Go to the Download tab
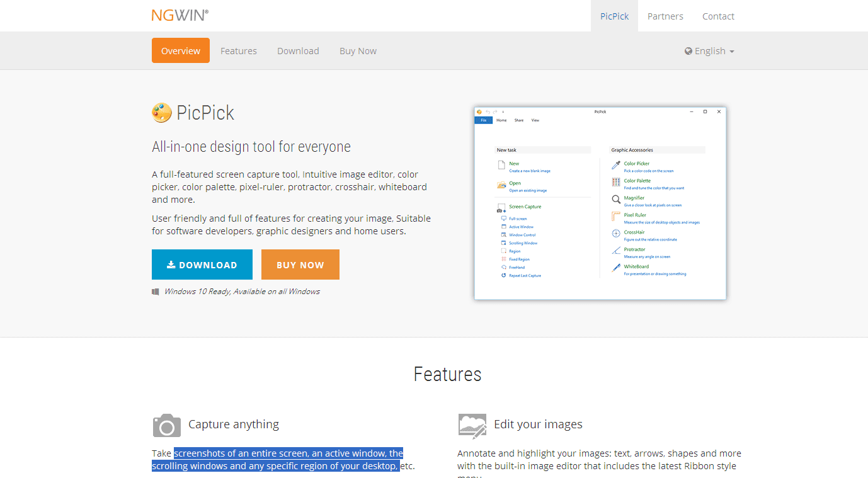 click(x=298, y=51)
